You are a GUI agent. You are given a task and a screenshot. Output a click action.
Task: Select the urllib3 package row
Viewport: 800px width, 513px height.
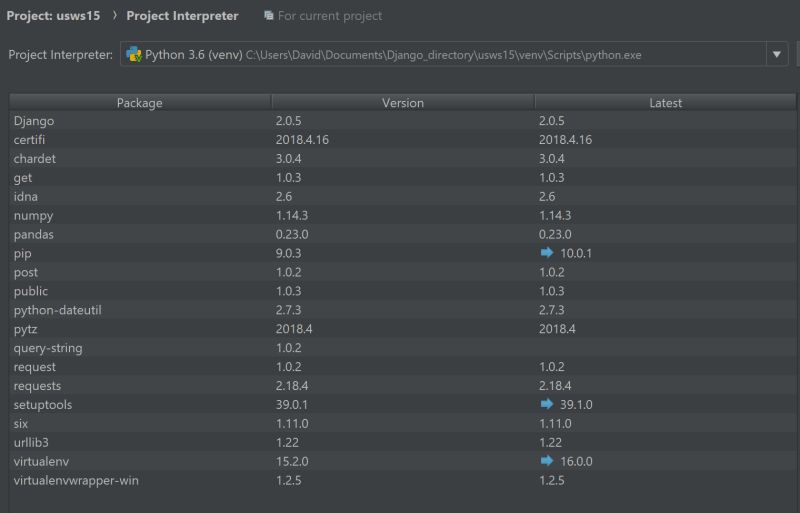pos(403,442)
